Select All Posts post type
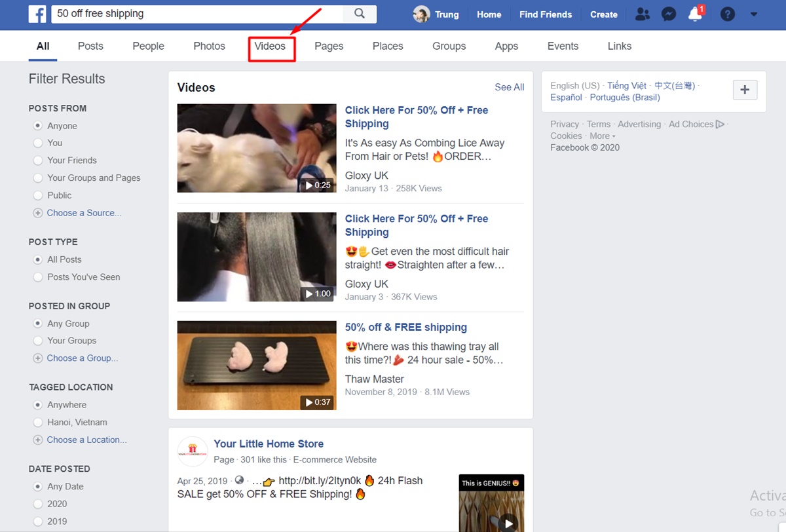The width and height of the screenshot is (786, 532). [38, 259]
